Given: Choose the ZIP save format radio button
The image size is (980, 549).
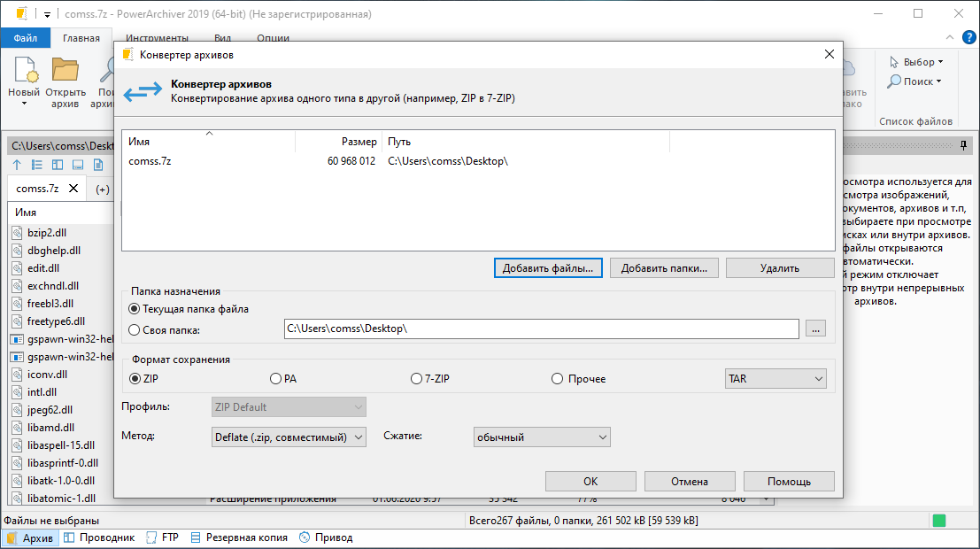Looking at the screenshot, I should (x=135, y=379).
